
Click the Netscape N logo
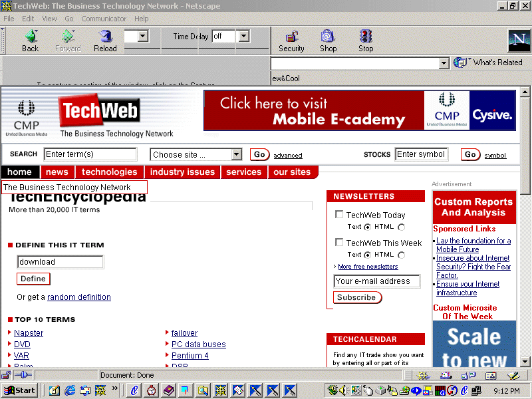(519, 41)
